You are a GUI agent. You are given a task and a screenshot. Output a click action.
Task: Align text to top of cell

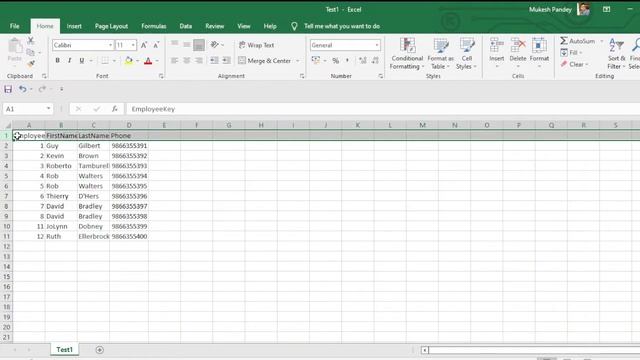[175, 44]
